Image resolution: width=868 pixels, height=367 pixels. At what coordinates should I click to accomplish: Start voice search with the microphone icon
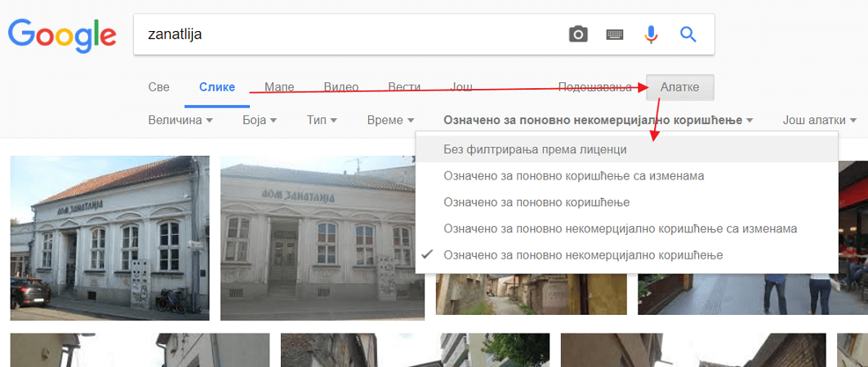pos(651,35)
